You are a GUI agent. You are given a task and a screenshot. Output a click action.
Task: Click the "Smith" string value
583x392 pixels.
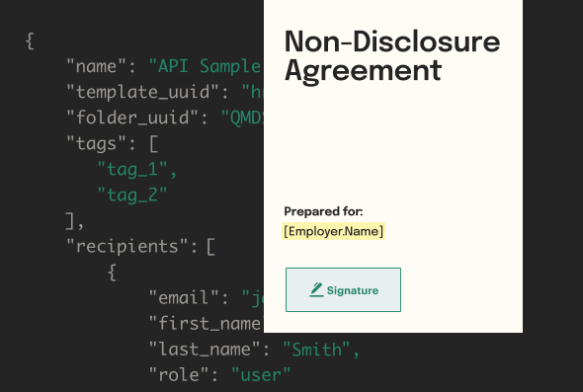pyautogui.click(x=317, y=350)
